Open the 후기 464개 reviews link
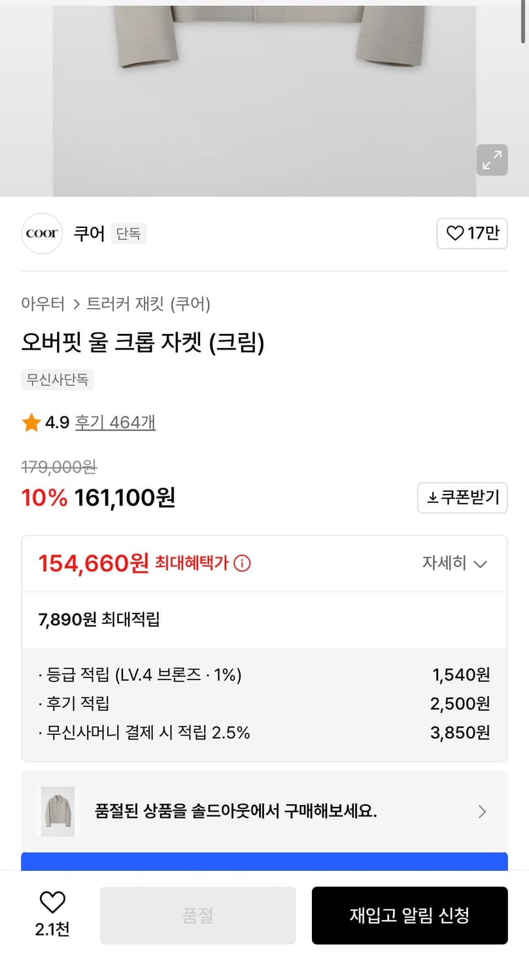This screenshot has width=529, height=980. [x=115, y=423]
